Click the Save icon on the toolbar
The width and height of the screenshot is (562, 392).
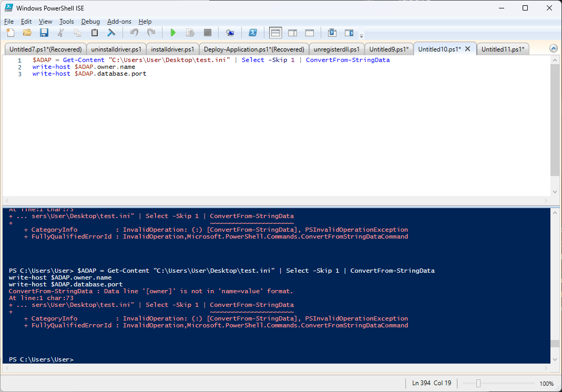[44, 33]
